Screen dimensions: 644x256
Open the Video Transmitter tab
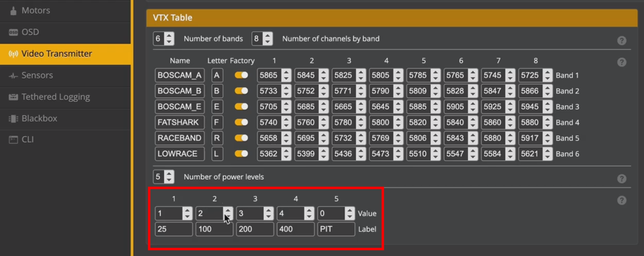[x=56, y=54]
